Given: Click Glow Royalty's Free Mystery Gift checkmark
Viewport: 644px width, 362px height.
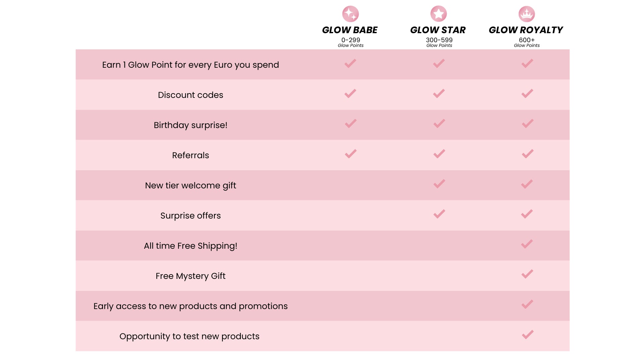Looking at the screenshot, I should (527, 274).
